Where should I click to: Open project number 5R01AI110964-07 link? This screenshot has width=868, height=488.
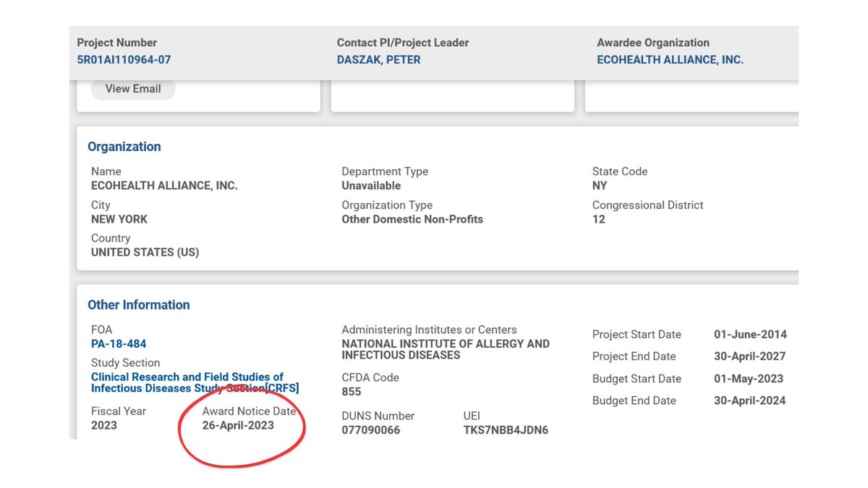click(124, 60)
